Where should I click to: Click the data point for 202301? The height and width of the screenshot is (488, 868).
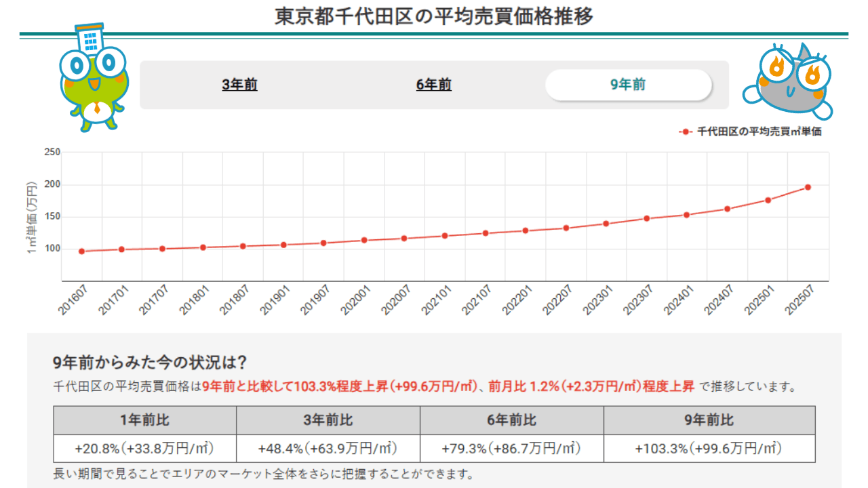[606, 224]
